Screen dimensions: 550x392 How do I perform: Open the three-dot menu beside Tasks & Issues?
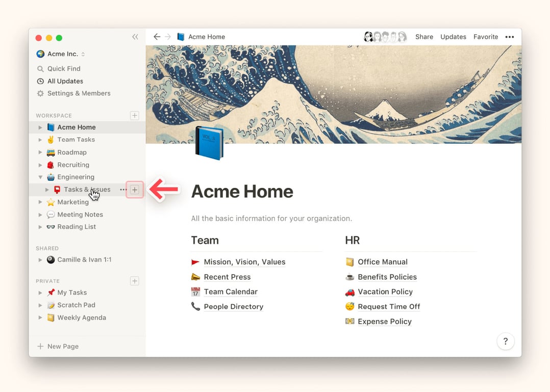(123, 190)
